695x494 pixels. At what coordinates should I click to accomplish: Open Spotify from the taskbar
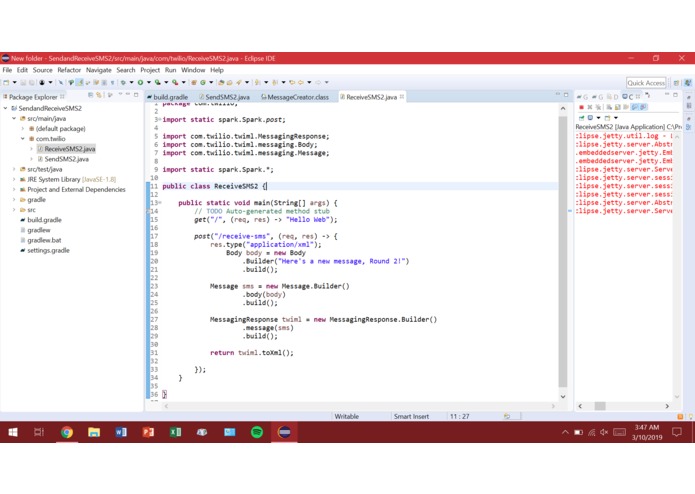pyautogui.click(x=257, y=432)
